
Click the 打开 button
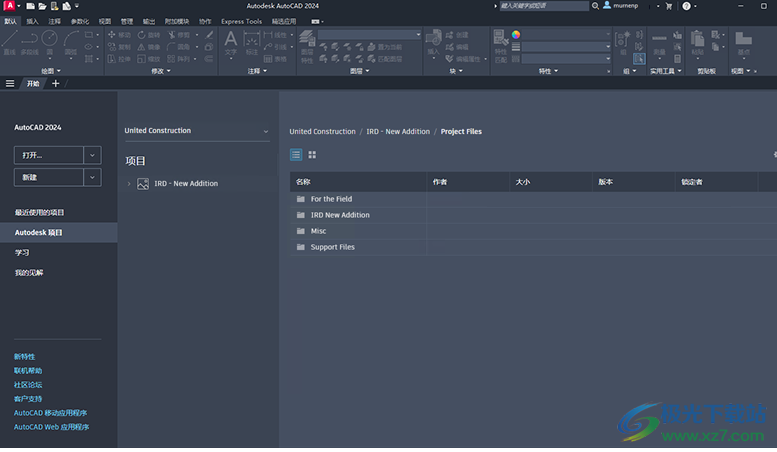tap(49, 155)
